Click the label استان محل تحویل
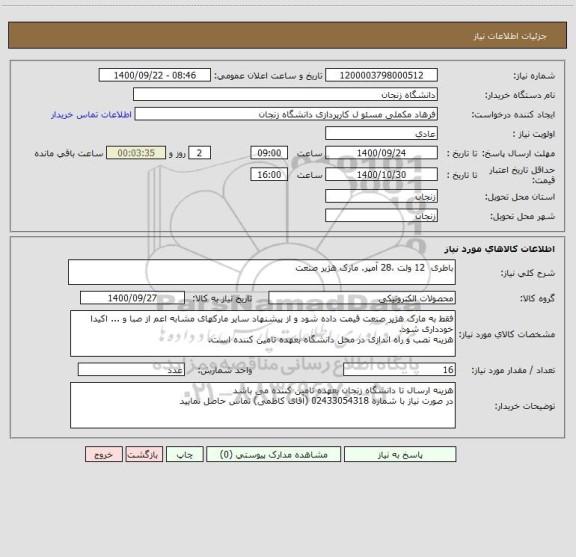Image resolution: width=576 pixels, height=557 pixels. pyautogui.click(x=520, y=197)
